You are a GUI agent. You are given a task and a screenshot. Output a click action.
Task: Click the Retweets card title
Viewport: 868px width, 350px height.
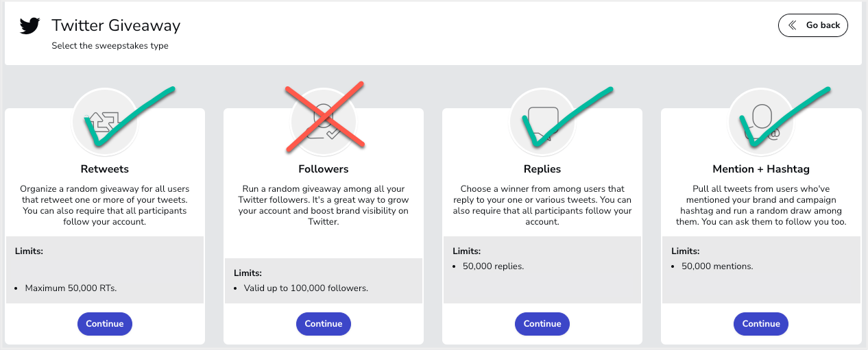(x=105, y=168)
